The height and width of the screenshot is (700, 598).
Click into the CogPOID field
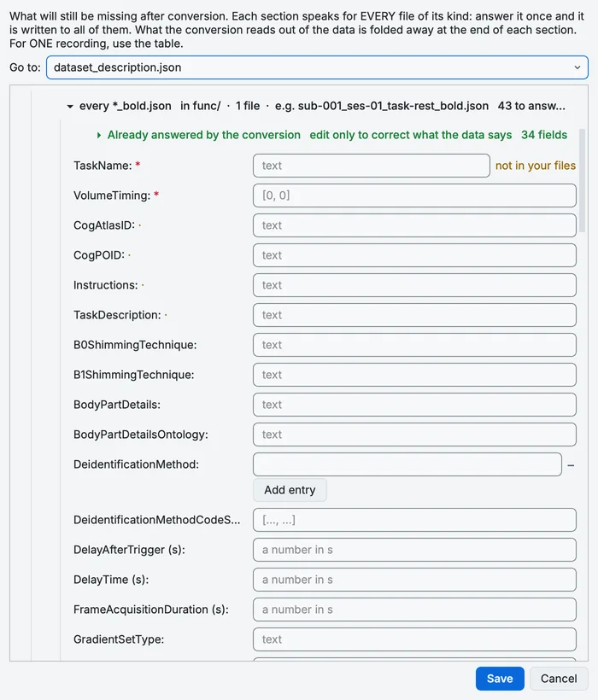click(x=414, y=255)
